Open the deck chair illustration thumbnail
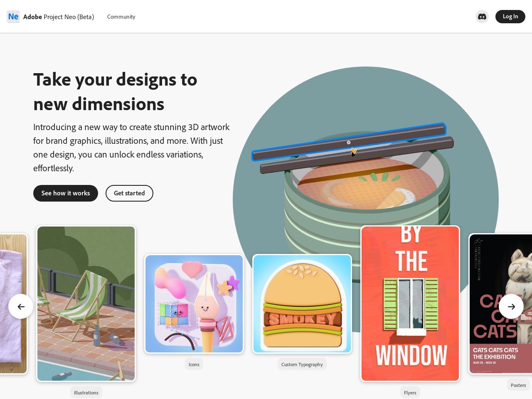 point(86,303)
